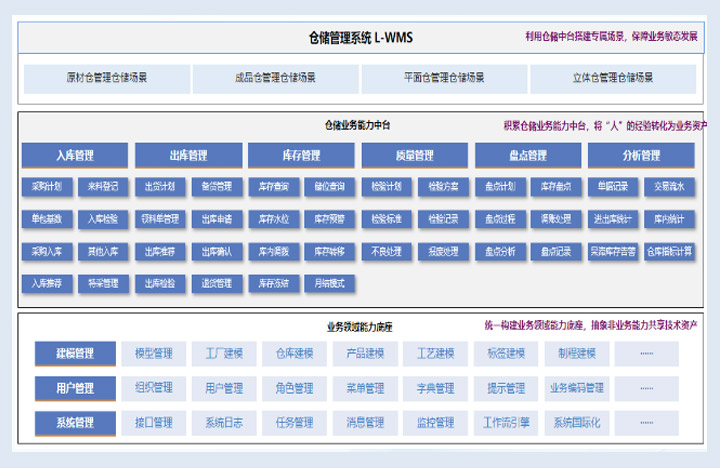Image resolution: width=720 pixels, height=468 pixels.
Task: Open the 立体仓管理仓储场景 scenario
Action: pyautogui.click(x=612, y=78)
